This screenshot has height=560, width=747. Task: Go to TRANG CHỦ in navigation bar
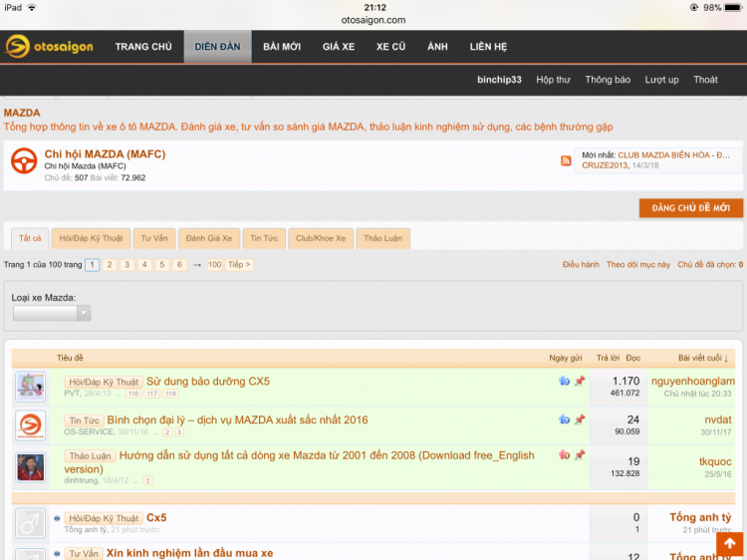point(143,47)
